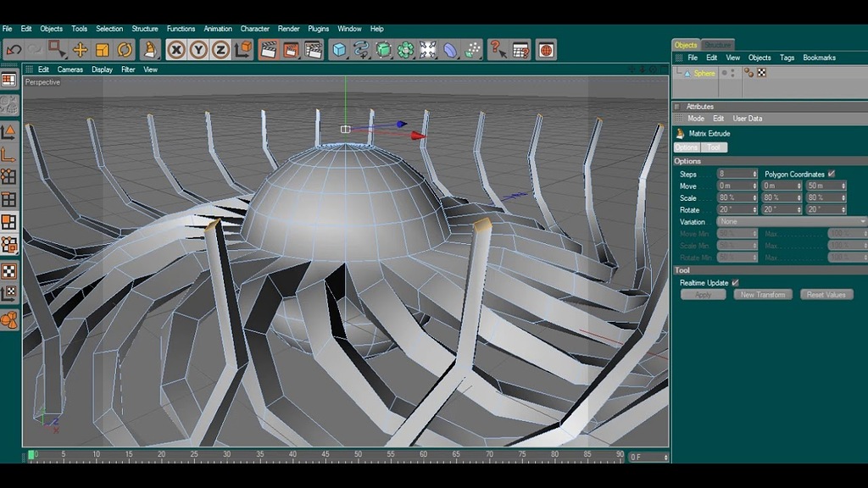Enable the Object Axis tool
The image size is (868, 488).
[x=8, y=155]
